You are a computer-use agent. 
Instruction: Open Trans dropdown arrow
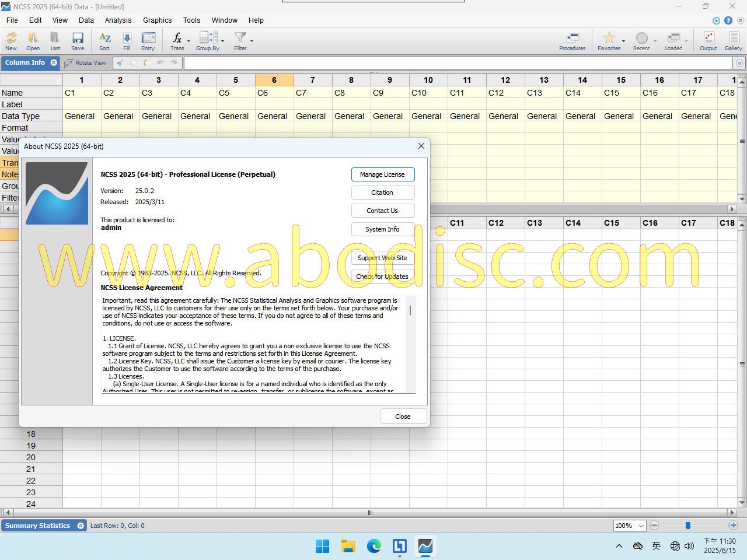tap(189, 41)
